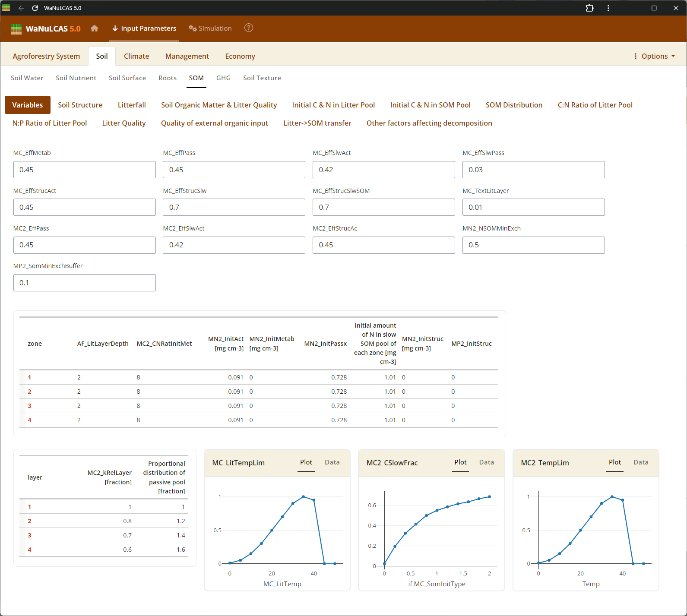Open the extensions puzzle icon
Screen dimensions: 687x616
click(589, 8)
